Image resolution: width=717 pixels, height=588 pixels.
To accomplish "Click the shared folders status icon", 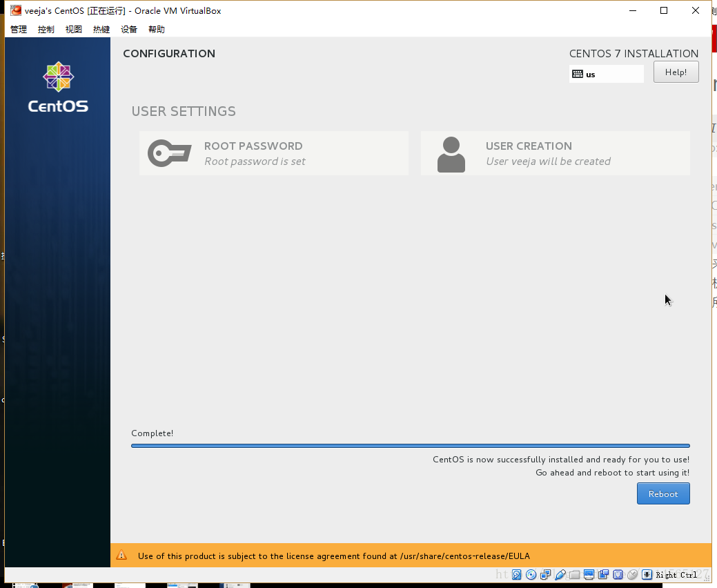I will (x=574, y=575).
